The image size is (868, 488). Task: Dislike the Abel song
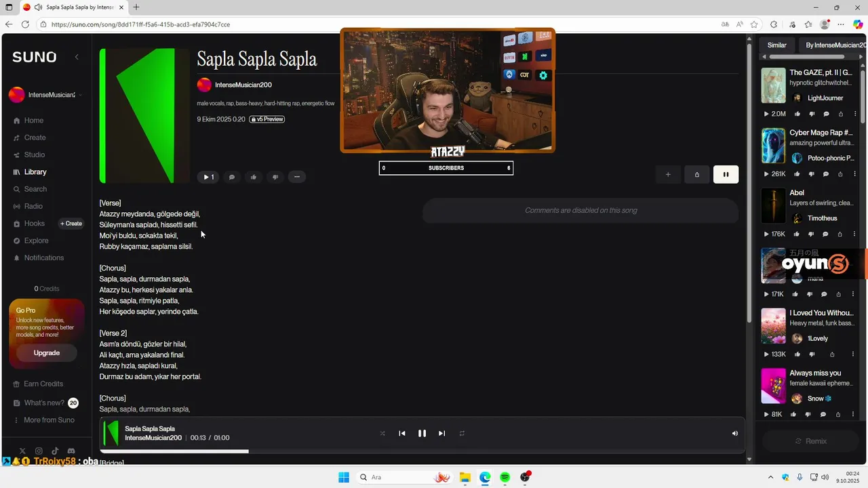(x=811, y=234)
